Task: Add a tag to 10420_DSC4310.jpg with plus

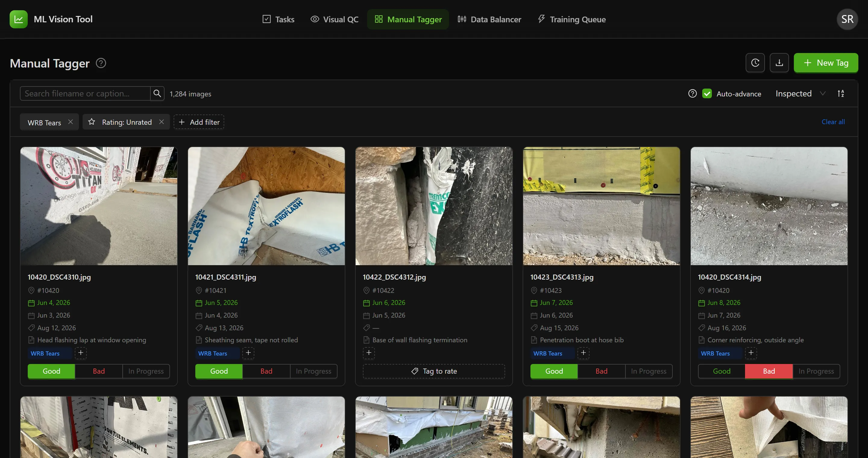Action: pos(80,353)
